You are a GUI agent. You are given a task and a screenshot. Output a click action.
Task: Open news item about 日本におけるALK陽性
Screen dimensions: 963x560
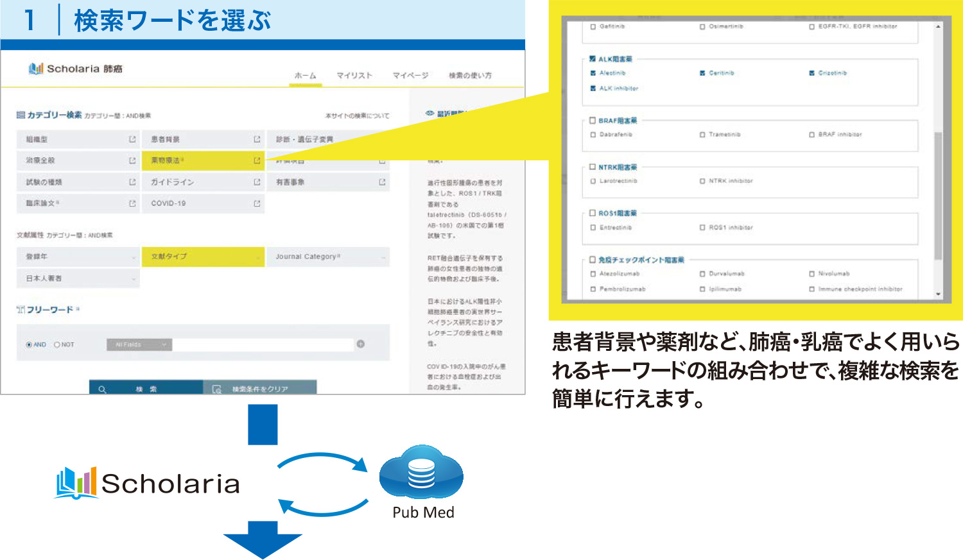click(465, 323)
